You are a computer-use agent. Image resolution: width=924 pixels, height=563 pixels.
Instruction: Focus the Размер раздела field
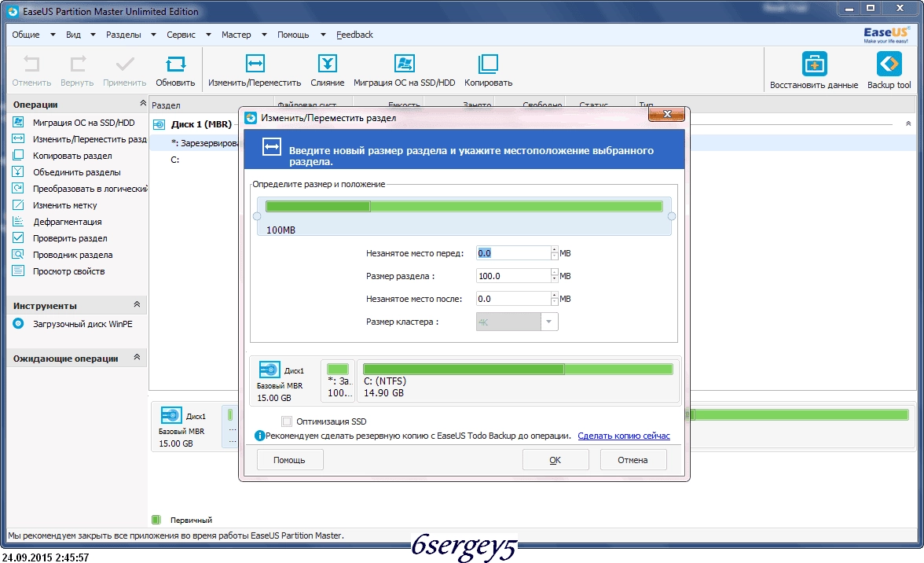[x=512, y=276]
